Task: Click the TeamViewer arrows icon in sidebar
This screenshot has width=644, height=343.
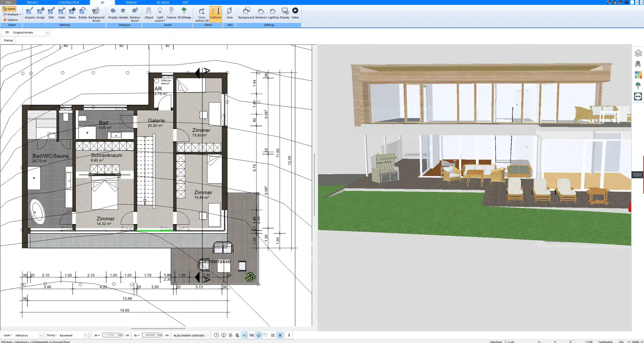Action: (x=638, y=96)
